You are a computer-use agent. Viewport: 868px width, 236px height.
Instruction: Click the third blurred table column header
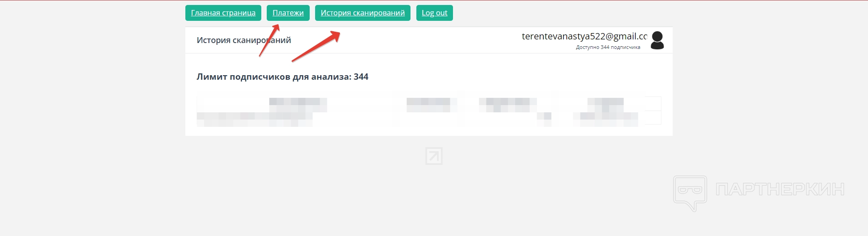(508, 104)
